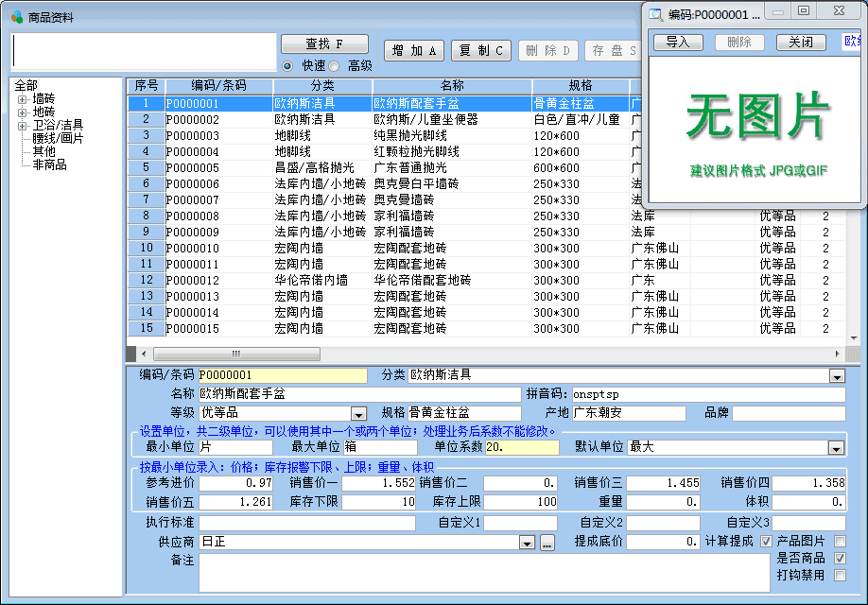The image size is (868, 605).
Task: Click the magnifier icon in the image popup title
Action: 656,14
